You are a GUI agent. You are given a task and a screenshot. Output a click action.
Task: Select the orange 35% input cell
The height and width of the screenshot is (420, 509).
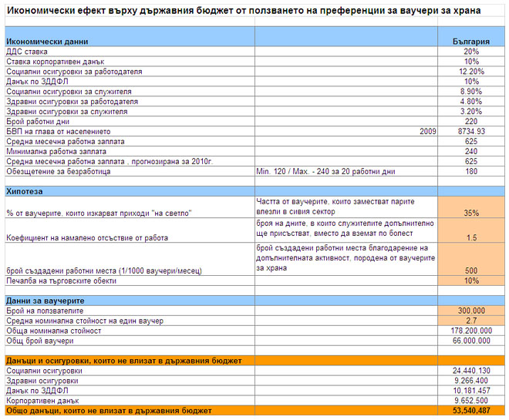pyautogui.click(x=471, y=207)
